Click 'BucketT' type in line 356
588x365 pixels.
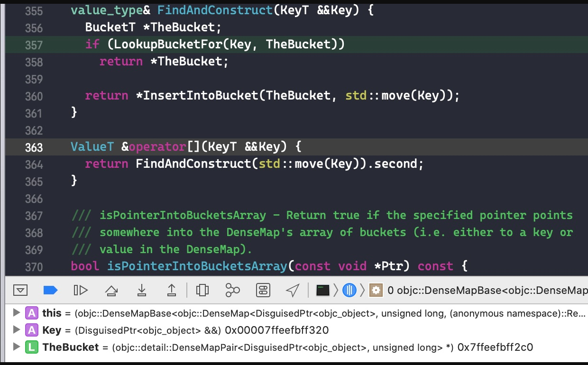click(110, 27)
